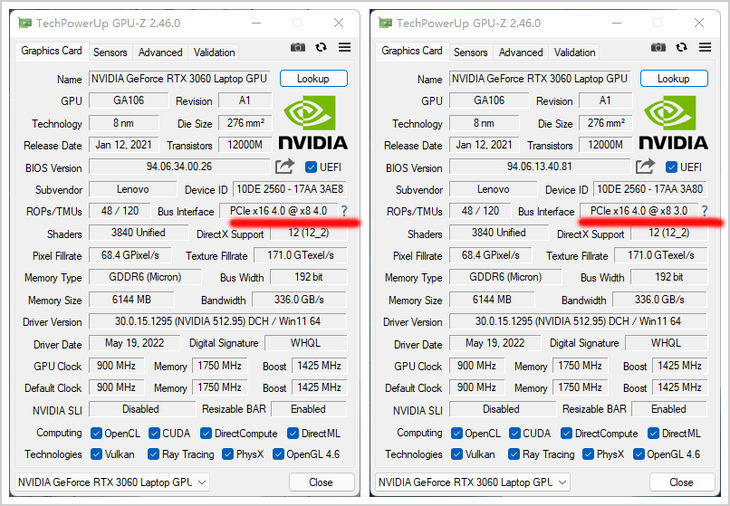Toggle the UEFI checkbox in left window
The height and width of the screenshot is (506, 730).
pos(311,167)
